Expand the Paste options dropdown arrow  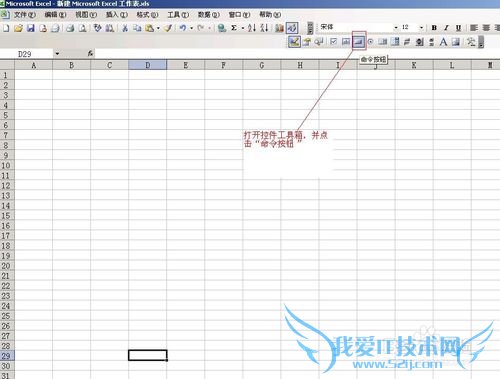(x=158, y=28)
